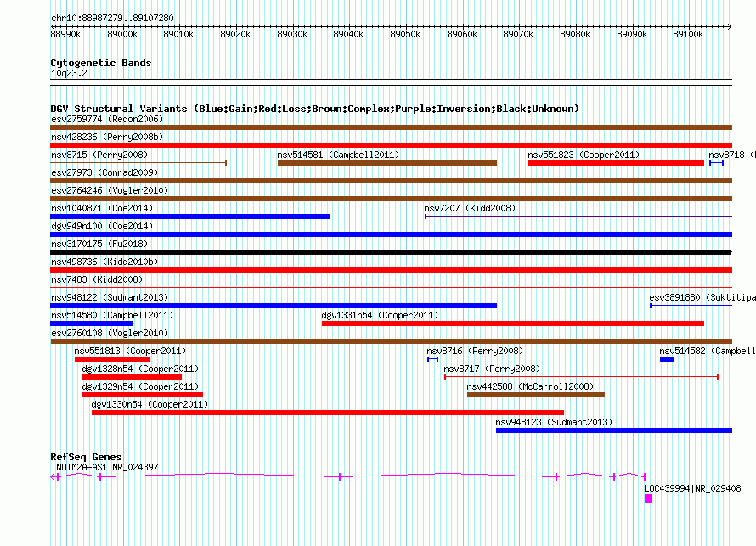This screenshot has width=756, height=546.
Task: Click the black nsv3170175 (Fu2018) bar
Action: pyautogui.click(x=391, y=252)
